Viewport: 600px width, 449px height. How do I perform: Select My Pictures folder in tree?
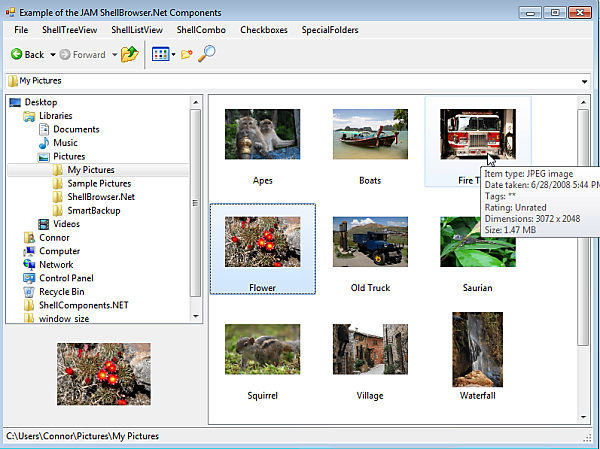pos(98,170)
